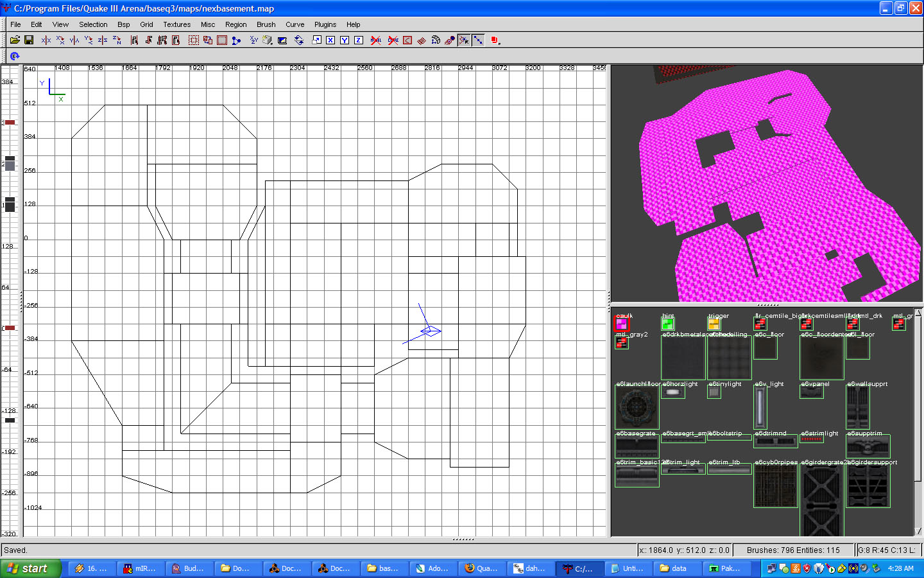Toggle the crossed-out CURVE selection filter
The width and height of the screenshot is (924, 578).
point(393,40)
